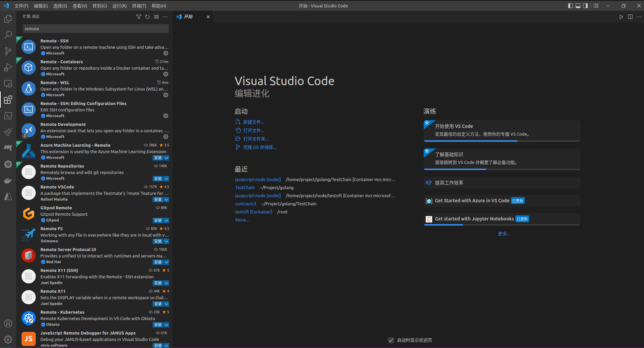Screen dimensions: 644x348
Task: Click the filter extensions funnel icon
Action: pos(139,17)
